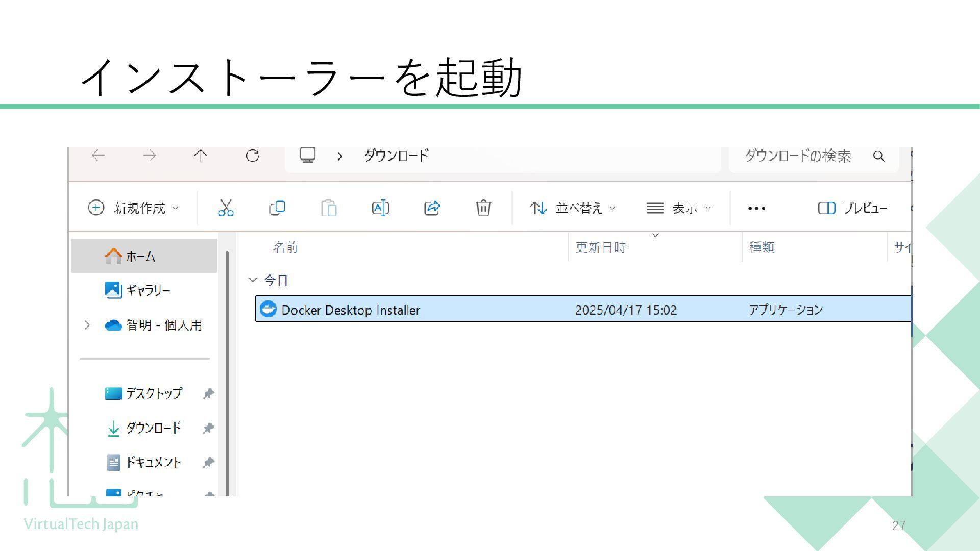Collapse the 今日 group

[253, 280]
